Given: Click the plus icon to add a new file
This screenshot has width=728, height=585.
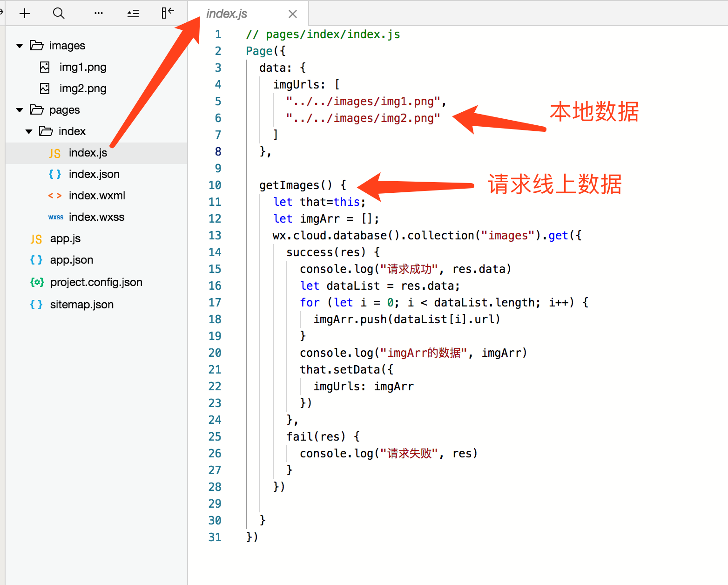Looking at the screenshot, I should tap(25, 14).
